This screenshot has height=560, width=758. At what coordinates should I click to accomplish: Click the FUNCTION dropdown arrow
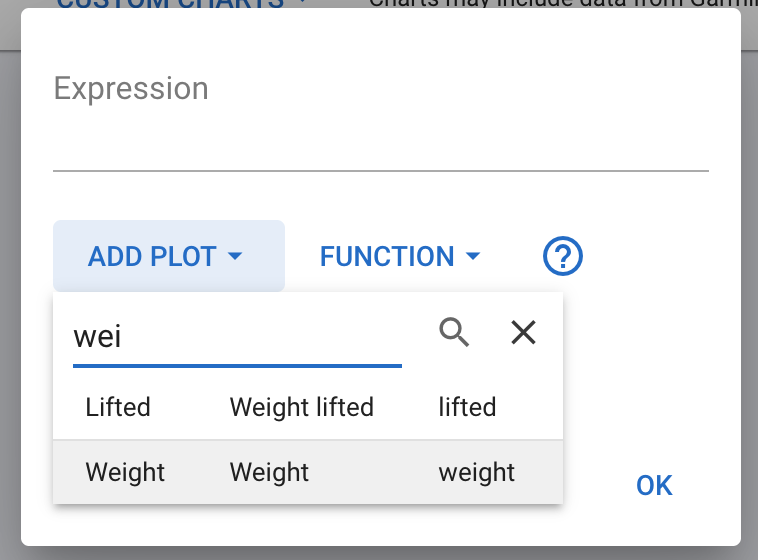pos(473,257)
